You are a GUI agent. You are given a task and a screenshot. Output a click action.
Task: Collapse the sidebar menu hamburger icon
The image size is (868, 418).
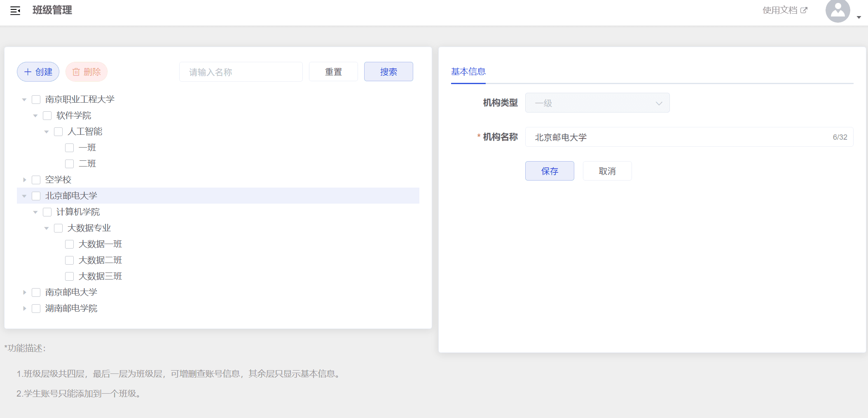tap(15, 11)
